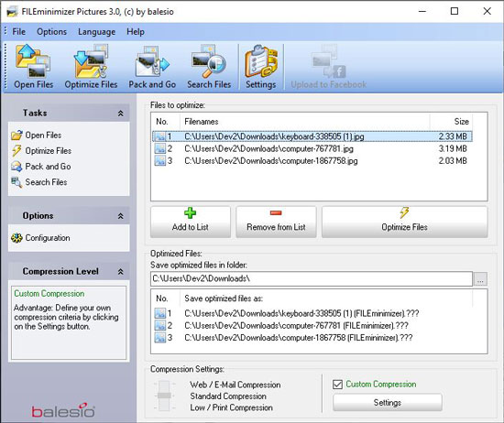This screenshot has width=504, height=423.
Task: Browse for output folder with ellipsis button
Action: click(480, 278)
